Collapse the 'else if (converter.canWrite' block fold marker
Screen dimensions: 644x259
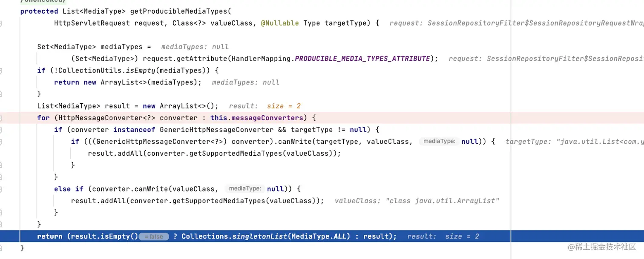[x=1, y=189]
